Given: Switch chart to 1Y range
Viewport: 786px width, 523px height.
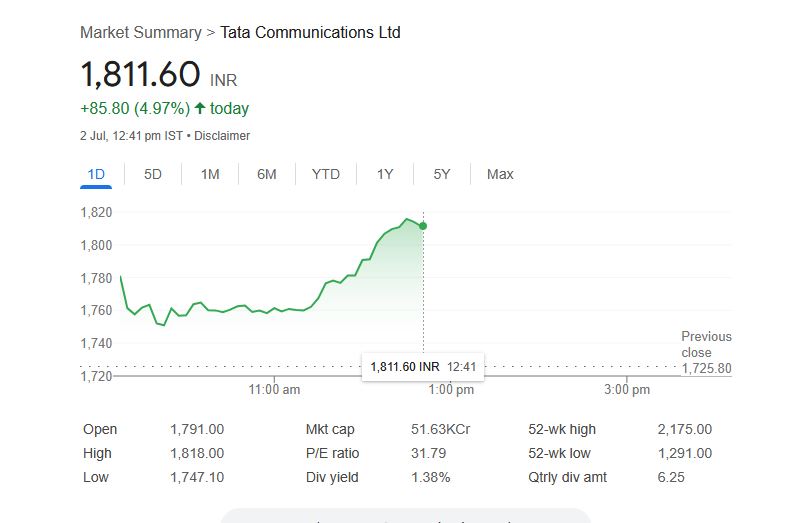Looking at the screenshot, I should pos(385,174).
